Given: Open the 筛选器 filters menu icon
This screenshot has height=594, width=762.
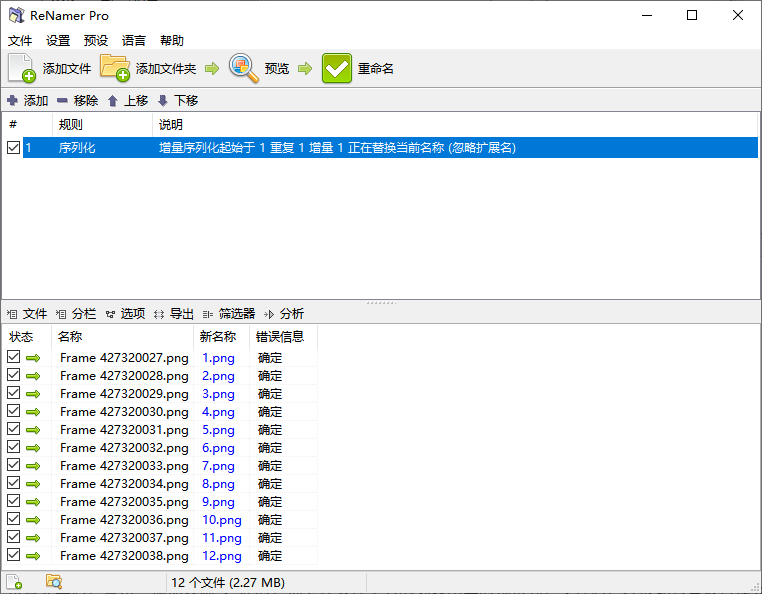Looking at the screenshot, I should 208,314.
